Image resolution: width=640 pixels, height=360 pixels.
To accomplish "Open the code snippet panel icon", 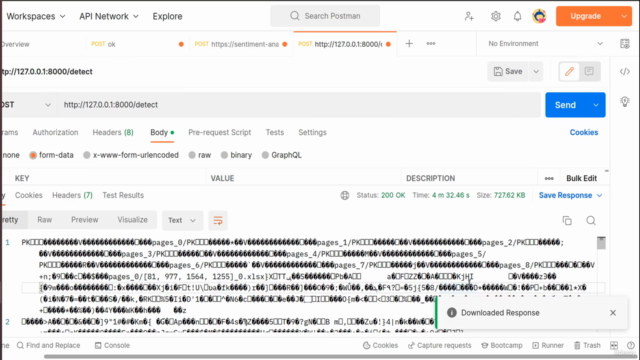I will (x=624, y=71).
